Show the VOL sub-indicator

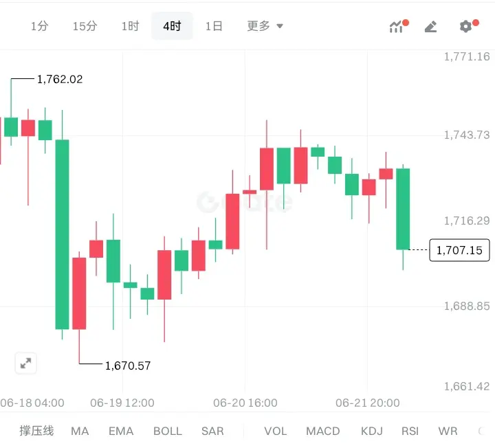pyautogui.click(x=276, y=431)
